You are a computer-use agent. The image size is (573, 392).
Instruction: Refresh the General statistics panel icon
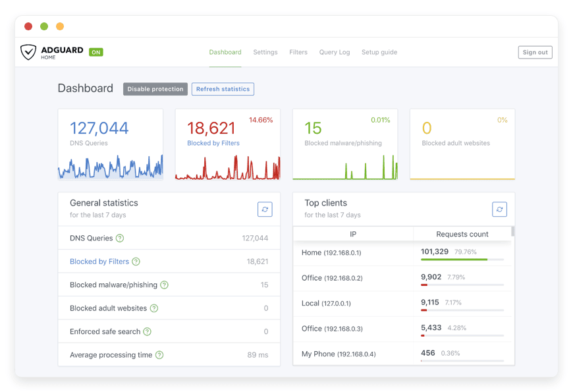[265, 209]
